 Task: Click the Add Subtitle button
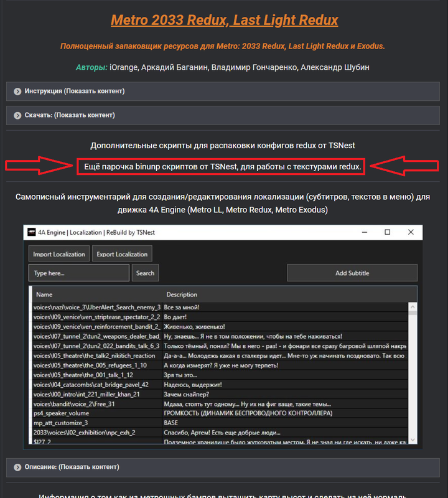click(352, 273)
